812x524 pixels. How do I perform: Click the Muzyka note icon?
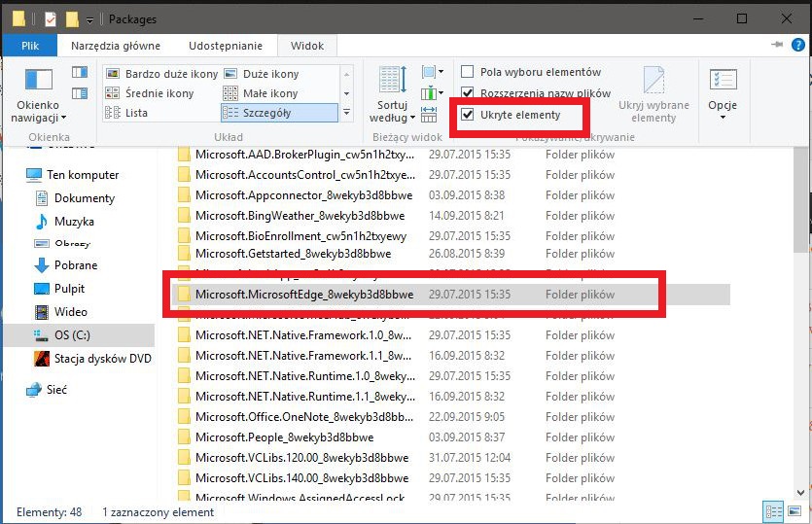pos(42,222)
